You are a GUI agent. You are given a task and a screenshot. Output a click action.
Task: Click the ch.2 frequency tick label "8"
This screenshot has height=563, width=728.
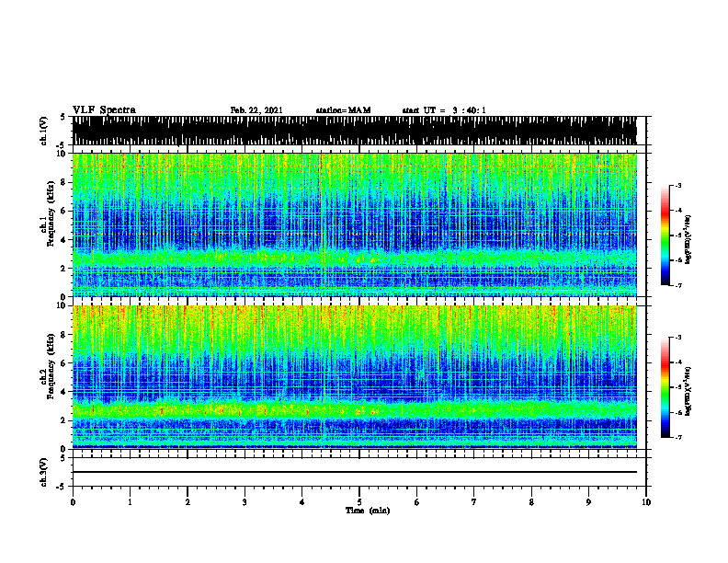(x=64, y=335)
